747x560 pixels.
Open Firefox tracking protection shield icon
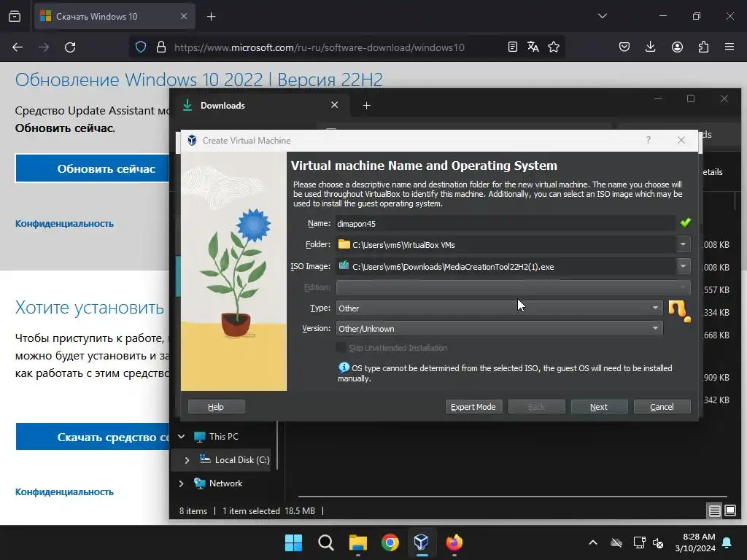(x=141, y=47)
